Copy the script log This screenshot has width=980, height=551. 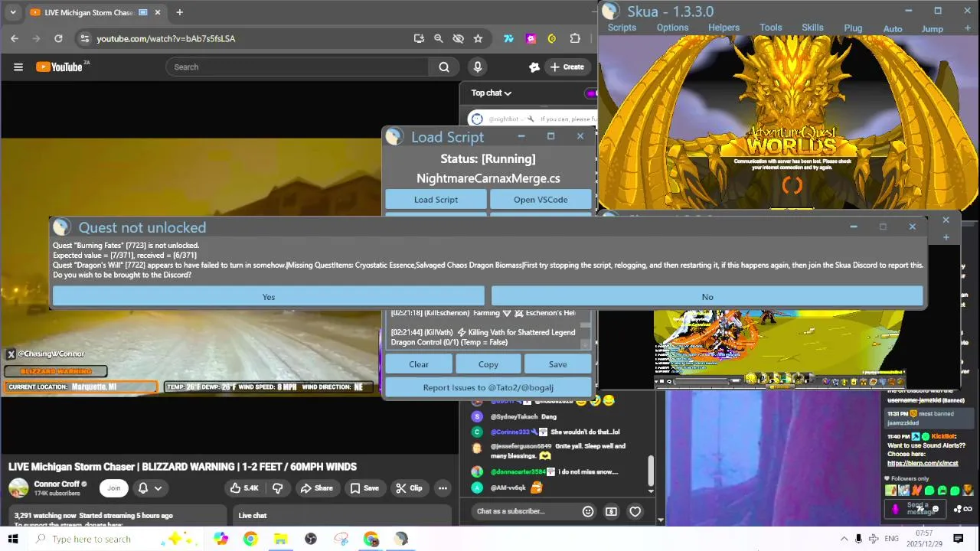488,364
